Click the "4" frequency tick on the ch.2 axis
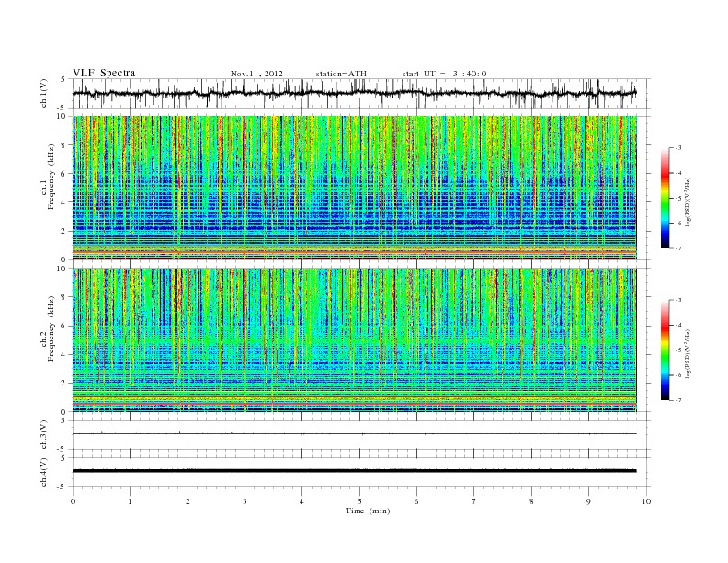The height and width of the screenshot is (563, 728). click(64, 354)
